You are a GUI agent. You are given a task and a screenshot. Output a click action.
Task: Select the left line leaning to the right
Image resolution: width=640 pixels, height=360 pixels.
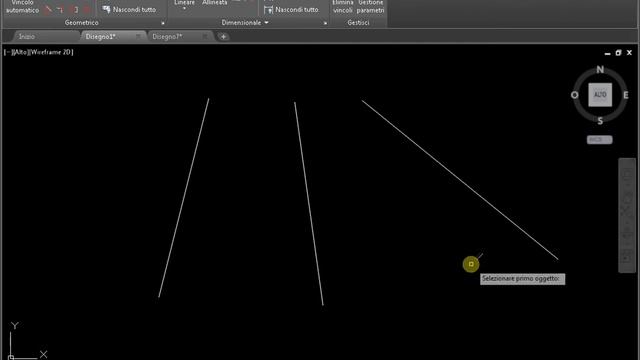coord(184,198)
